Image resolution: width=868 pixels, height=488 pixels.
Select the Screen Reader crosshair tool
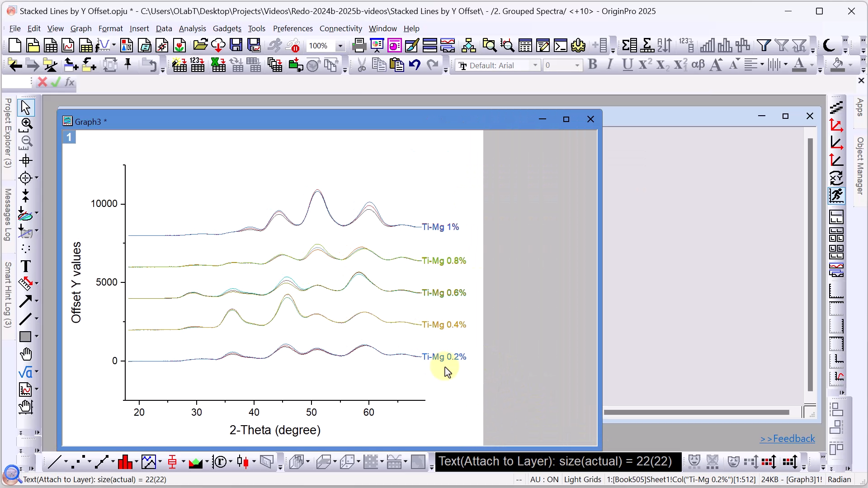[x=26, y=160]
